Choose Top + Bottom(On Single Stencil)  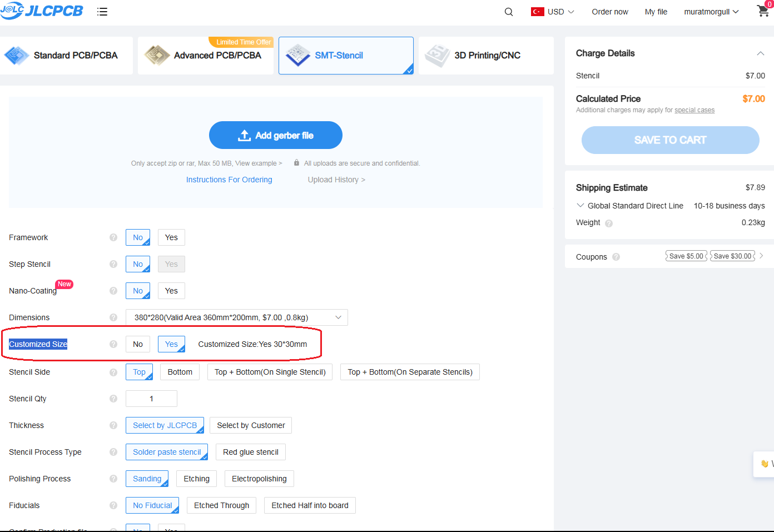coord(270,372)
